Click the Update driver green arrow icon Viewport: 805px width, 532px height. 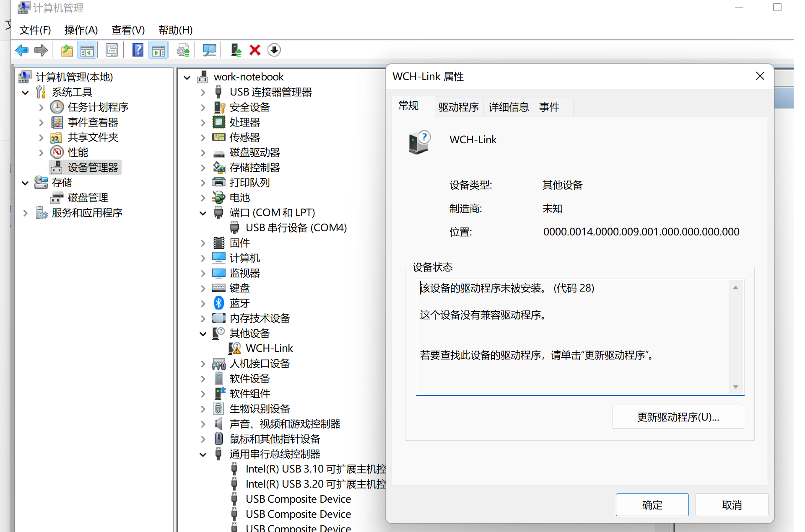[x=236, y=50]
